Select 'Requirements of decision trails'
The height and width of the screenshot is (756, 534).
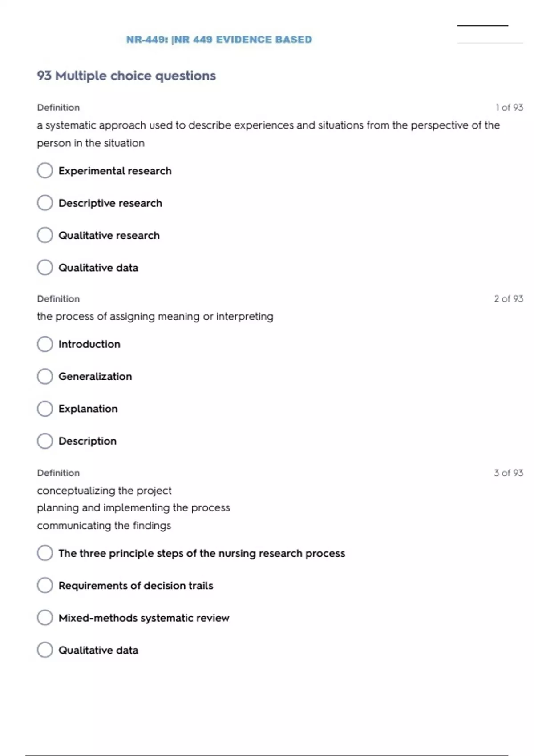[x=45, y=585]
